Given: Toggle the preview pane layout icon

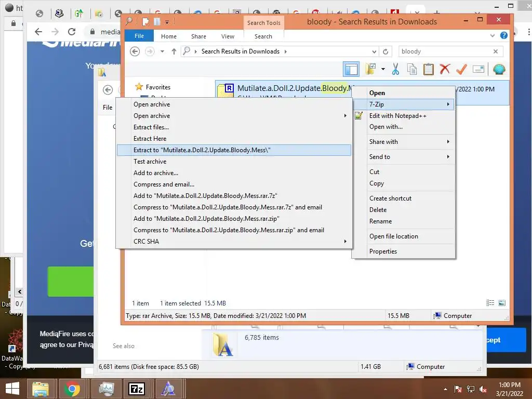Looking at the screenshot, I should [351, 70].
